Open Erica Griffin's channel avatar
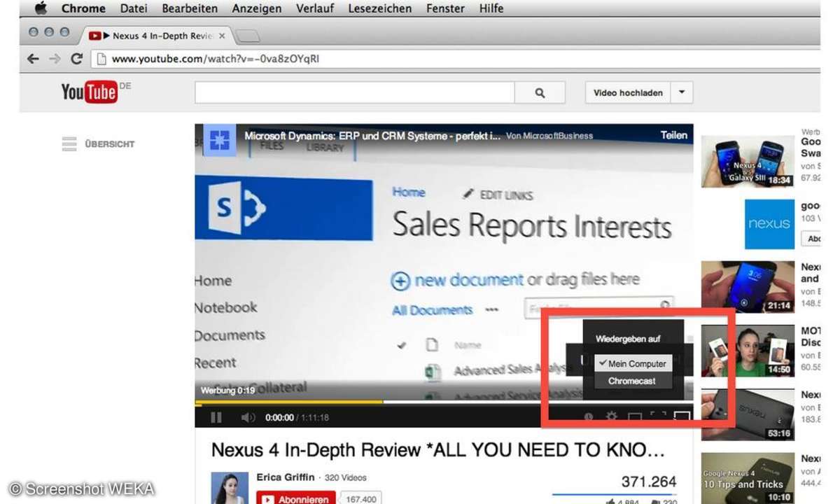This screenshot has width=840, height=504. coord(231,489)
